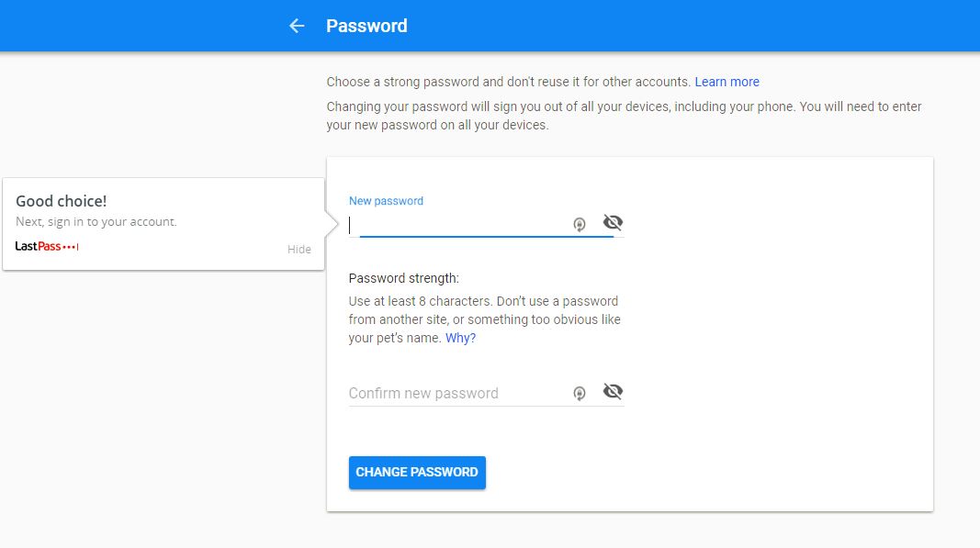Collapse the Good choice notification
Image resolution: width=980 pixels, height=548 pixels.
tap(299, 248)
